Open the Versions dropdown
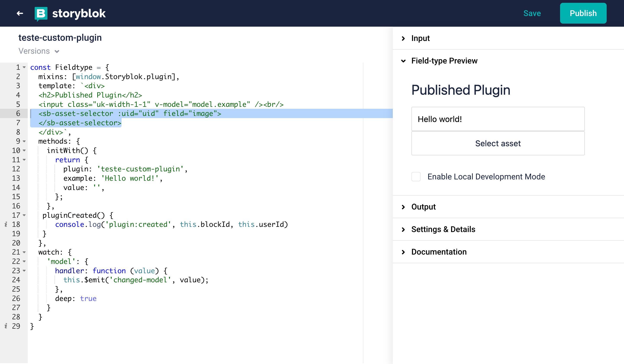This screenshot has height=364, width=624. coord(39,51)
